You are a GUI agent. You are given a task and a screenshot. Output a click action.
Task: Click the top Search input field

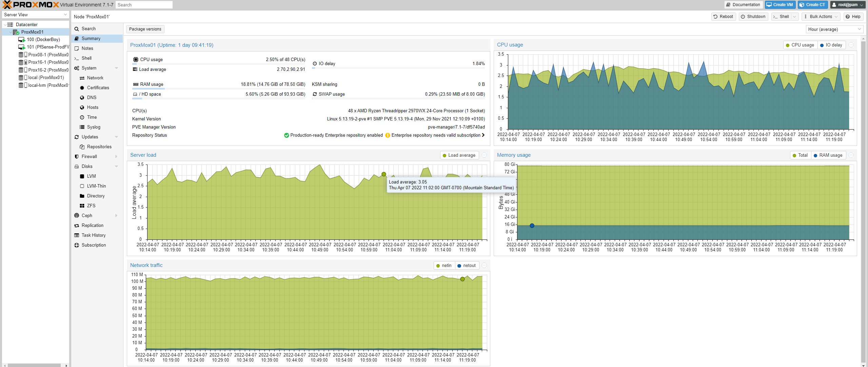point(144,5)
